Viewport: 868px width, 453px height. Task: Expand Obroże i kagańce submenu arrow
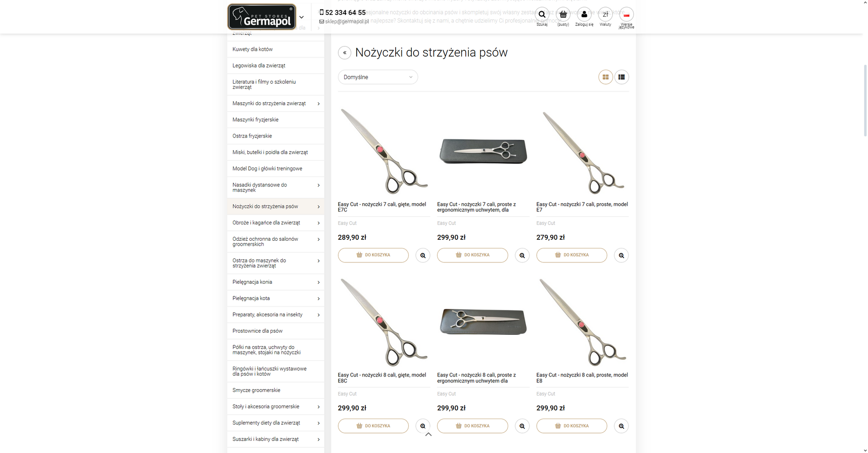(x=319, y=223)
